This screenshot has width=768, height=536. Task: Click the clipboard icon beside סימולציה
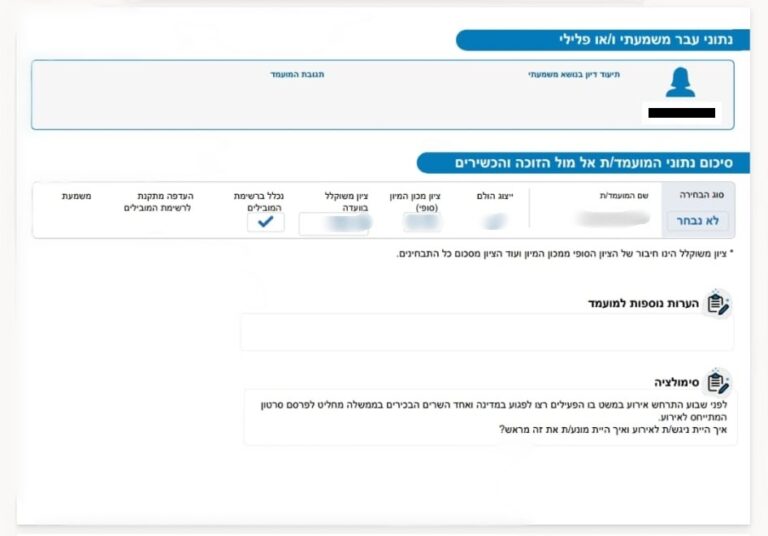(718, 382)
